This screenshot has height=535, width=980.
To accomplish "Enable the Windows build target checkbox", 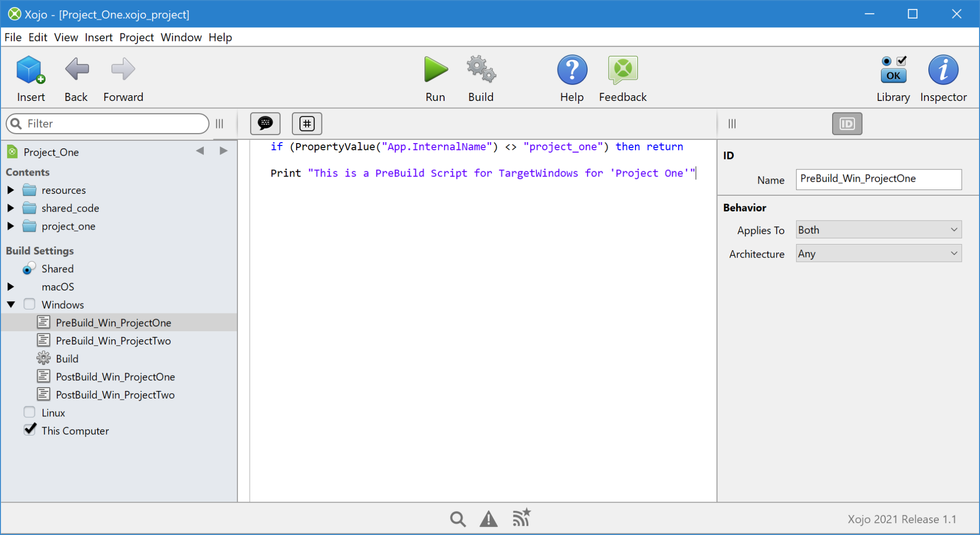I will (30, 304).
